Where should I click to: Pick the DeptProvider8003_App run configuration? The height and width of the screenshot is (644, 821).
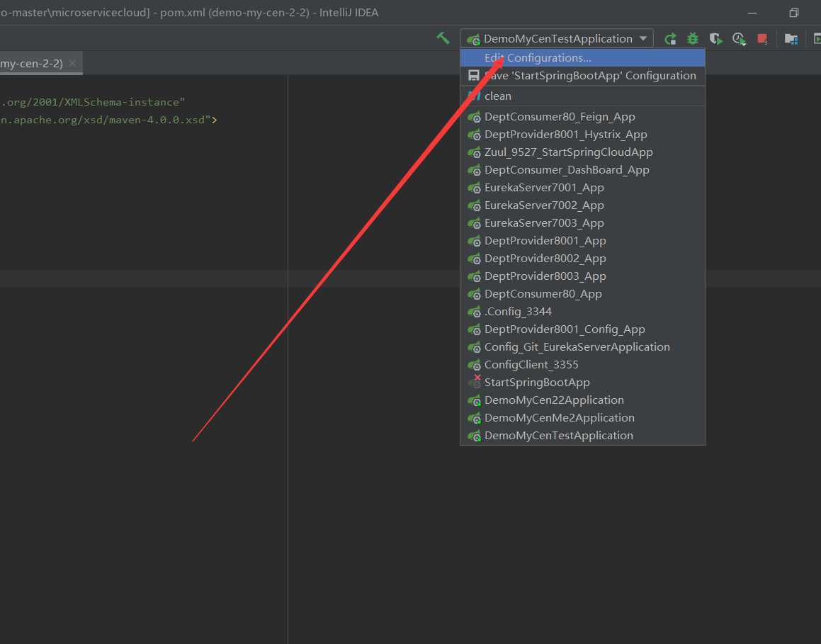tap(582, 276)
